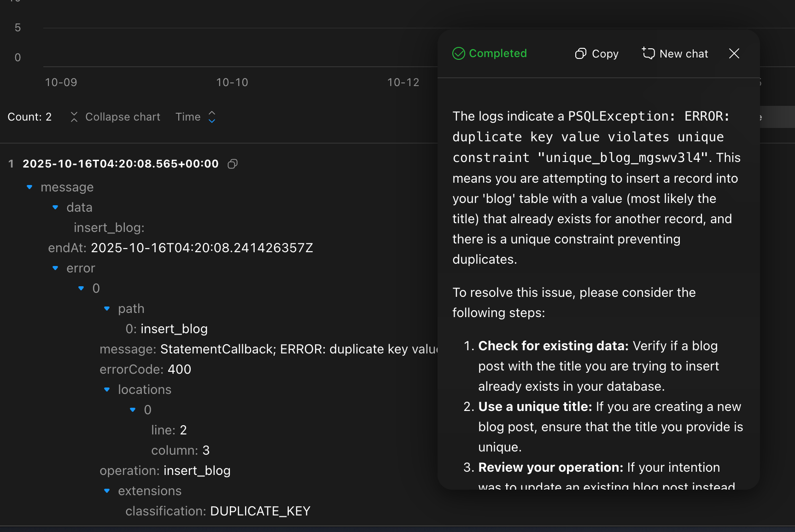Click the Collapse chart label

click(123, 117)
